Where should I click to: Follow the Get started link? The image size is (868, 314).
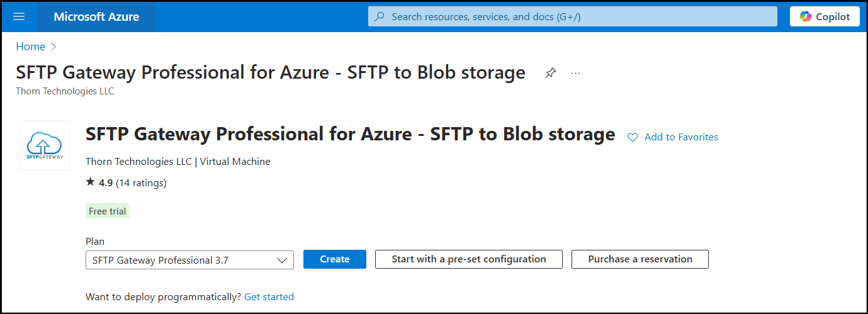[x=269, y=296]
